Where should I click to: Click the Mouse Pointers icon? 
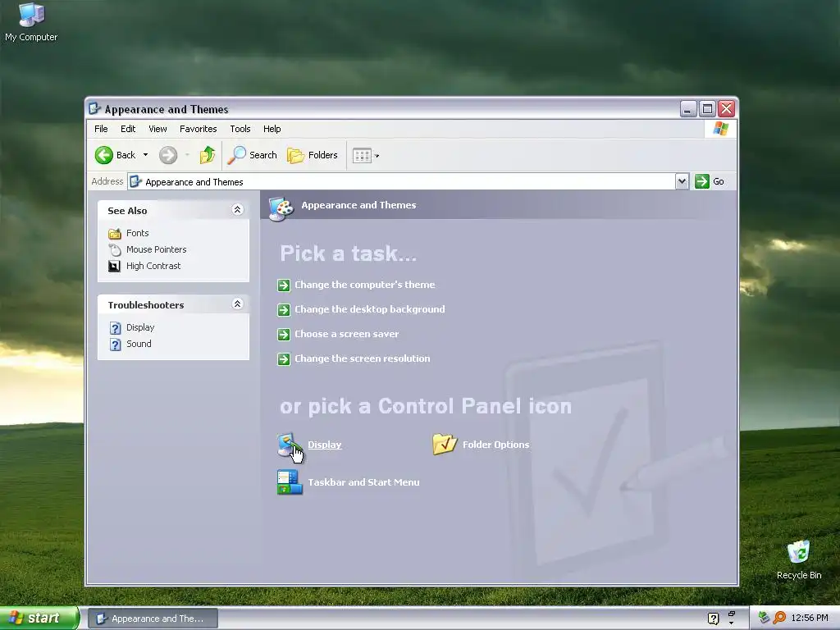coord(115,249)
